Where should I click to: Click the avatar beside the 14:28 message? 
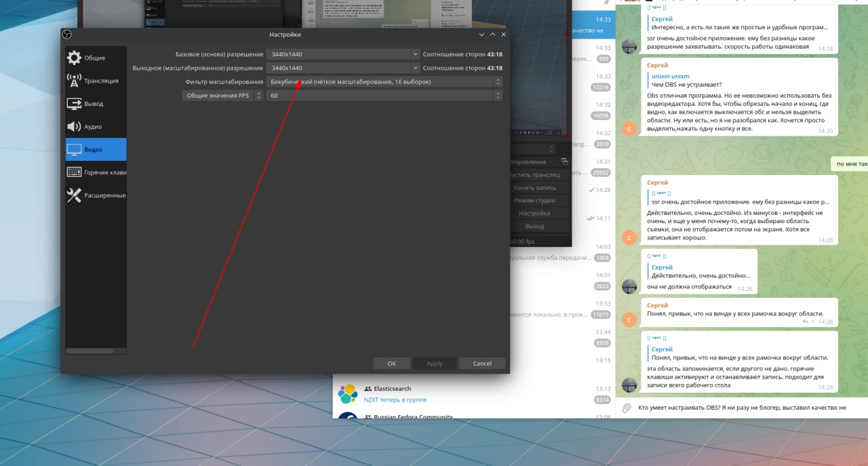630,385
